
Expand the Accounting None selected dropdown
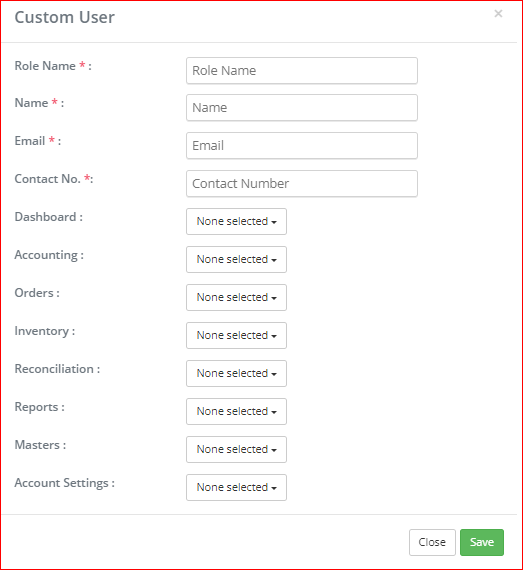pyautogui.click(x=236, y=260)
